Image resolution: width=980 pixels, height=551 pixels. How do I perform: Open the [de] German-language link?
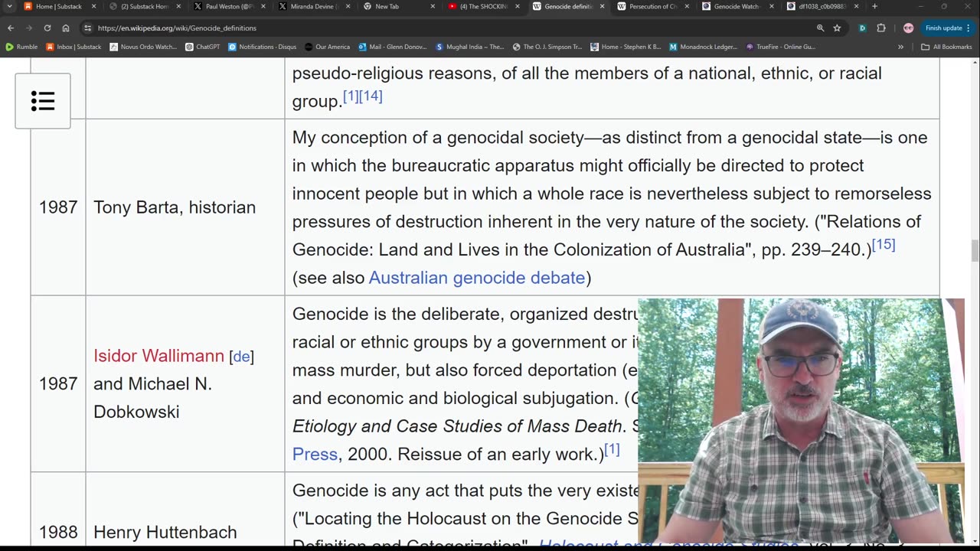[241, 357]
